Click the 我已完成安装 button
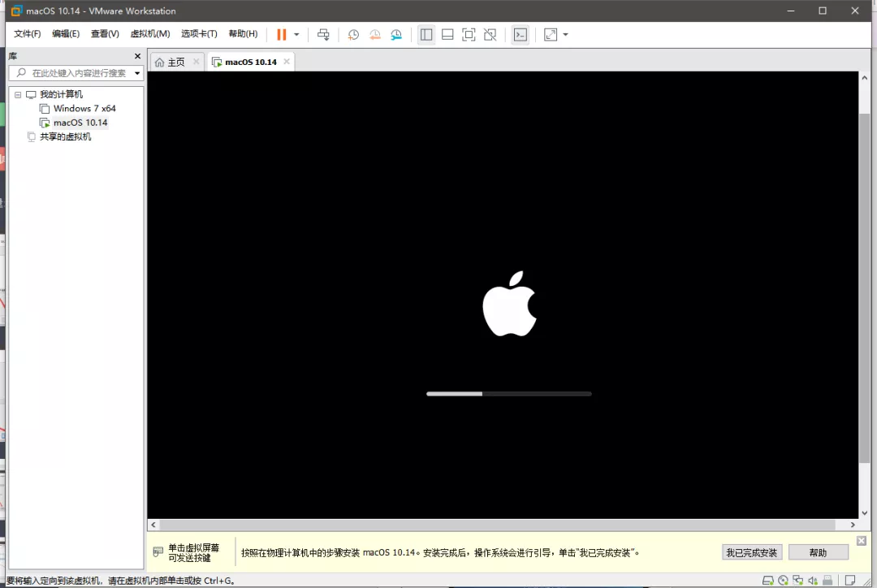Screen dimensions: 877x588 752,553
